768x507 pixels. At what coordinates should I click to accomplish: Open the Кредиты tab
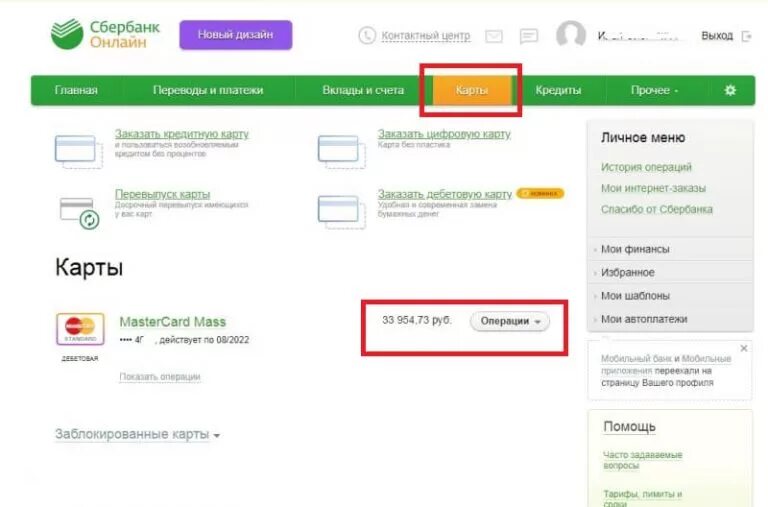[558, 90]
